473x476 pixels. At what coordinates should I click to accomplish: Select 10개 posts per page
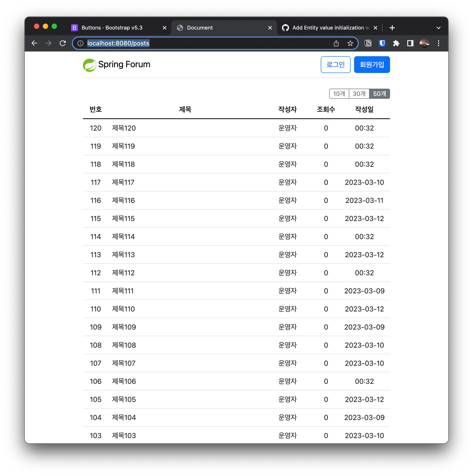point(339,94)
